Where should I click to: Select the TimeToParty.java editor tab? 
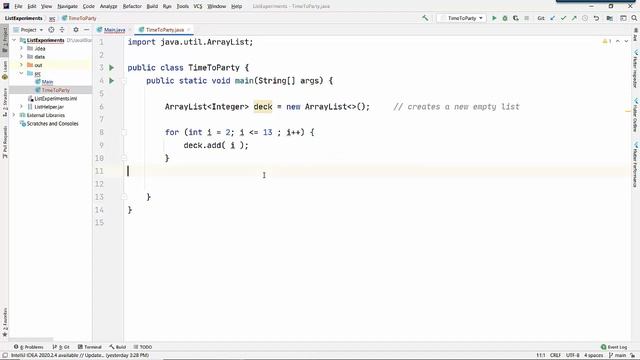[x=165, y=30]
